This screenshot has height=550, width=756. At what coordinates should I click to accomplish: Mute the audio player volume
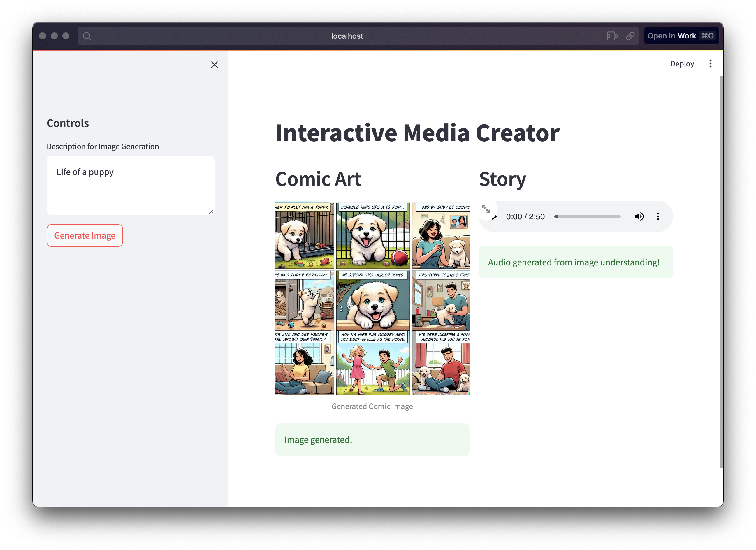point(639,216)
